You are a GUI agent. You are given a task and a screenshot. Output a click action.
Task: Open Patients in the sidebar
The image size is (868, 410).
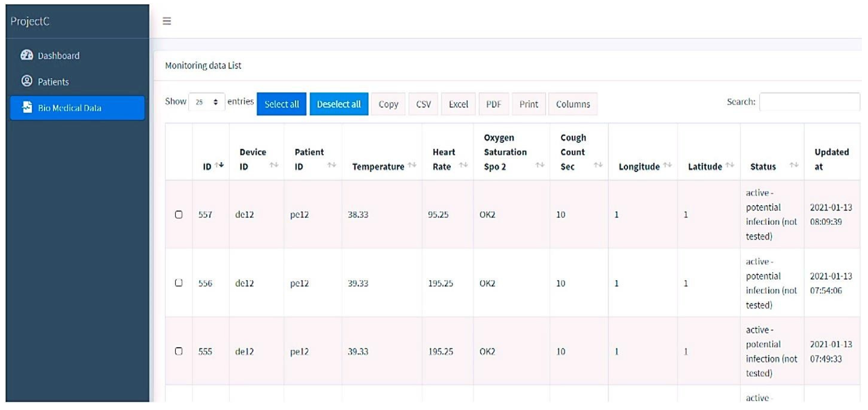[x=53, y=81]
